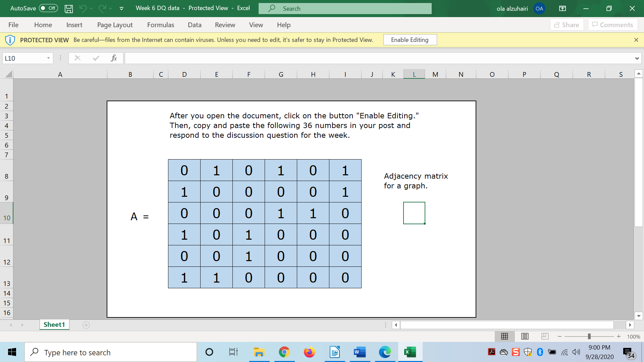Click the Cancel (X) icon in formula bar

[77, 58]
